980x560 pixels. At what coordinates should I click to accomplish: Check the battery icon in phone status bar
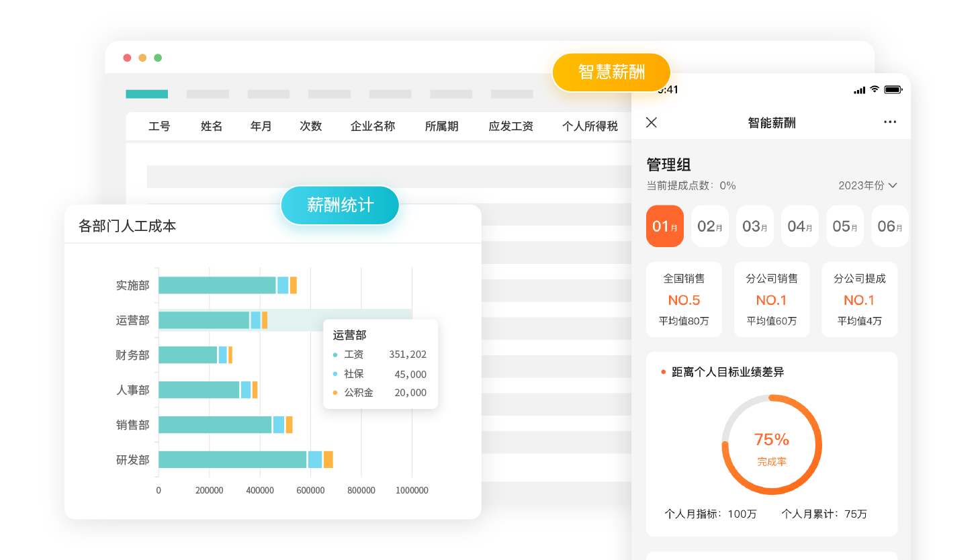coord(893,89)
